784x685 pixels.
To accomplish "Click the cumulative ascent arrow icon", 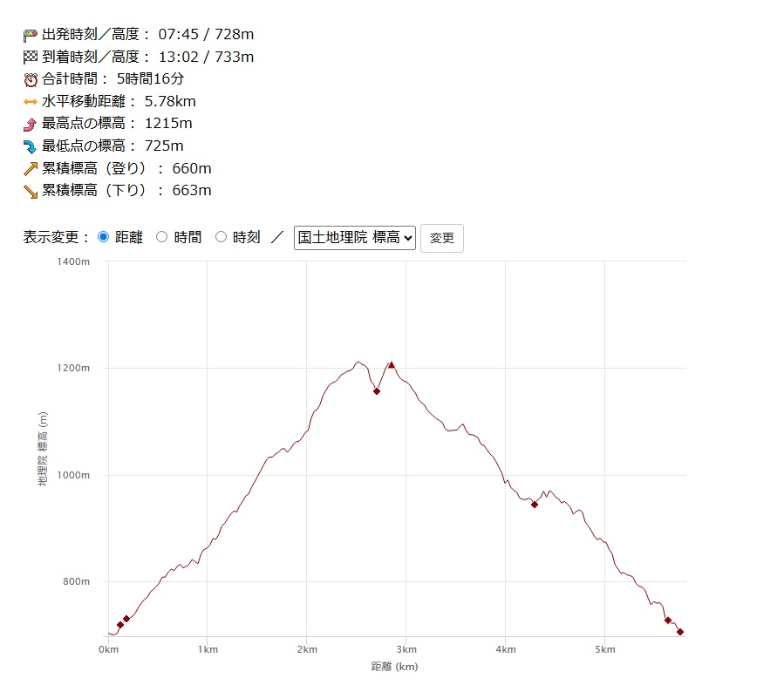I will [31, 168].
